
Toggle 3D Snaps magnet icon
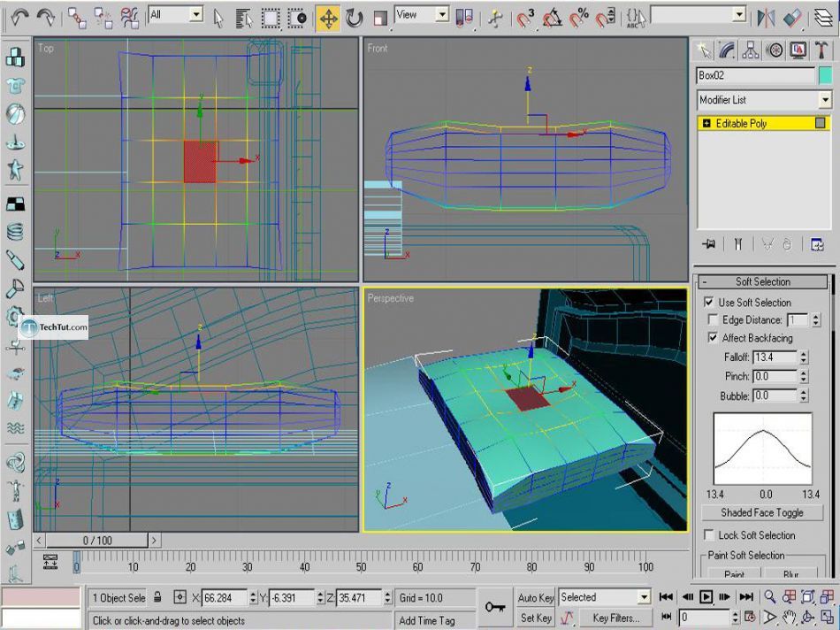pos(525,19)
